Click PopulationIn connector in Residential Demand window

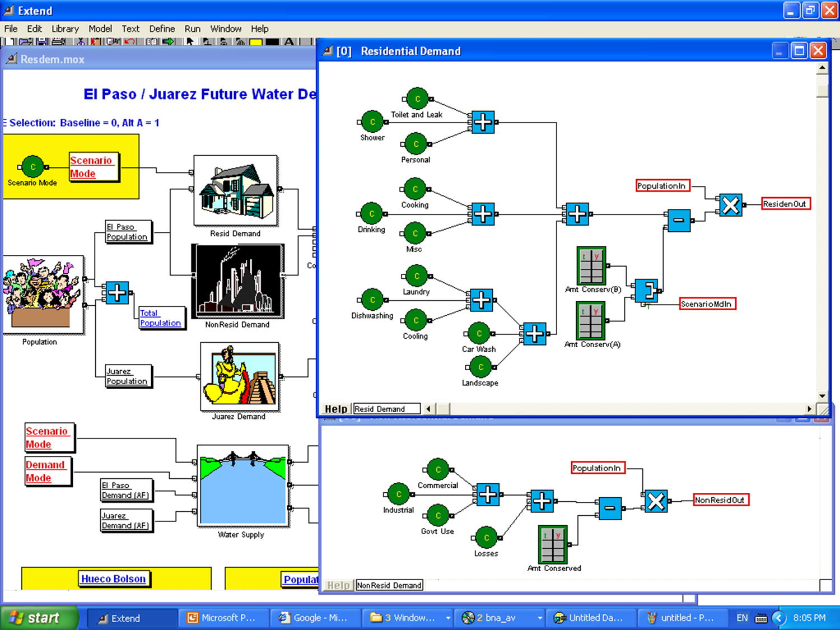click(662, 185)
